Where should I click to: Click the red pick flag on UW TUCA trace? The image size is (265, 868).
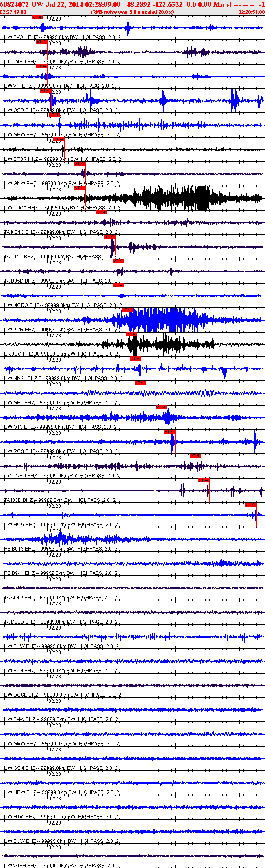click(x=80, y=188)
